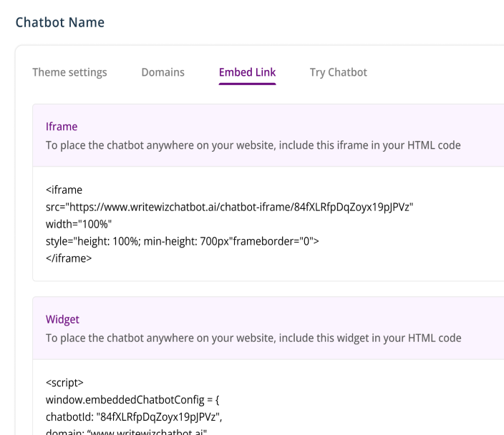Image resolution: width=504 pixels, height=435 pixels.
Task: Click the closing </iframe> tag line
Action: [69, 259]
